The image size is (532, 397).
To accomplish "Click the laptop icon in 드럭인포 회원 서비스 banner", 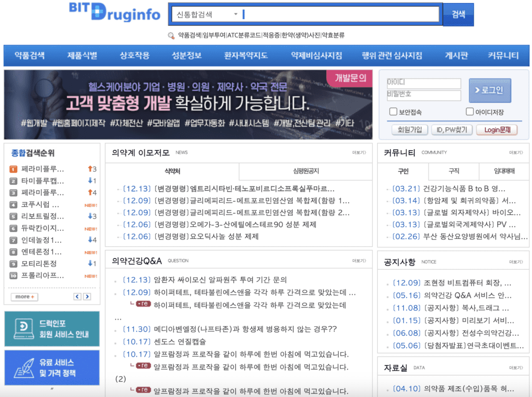I will click(x=24, y=329).
